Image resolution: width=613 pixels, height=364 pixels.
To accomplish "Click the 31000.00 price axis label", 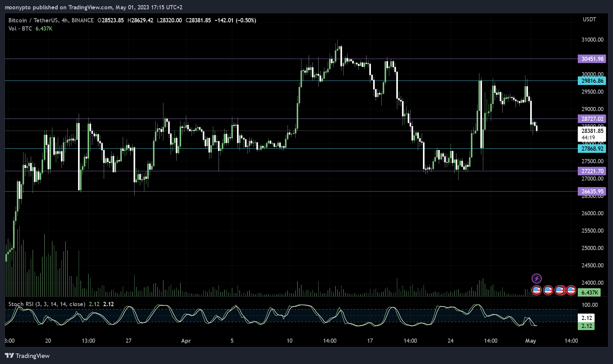I will coord(592,40).
